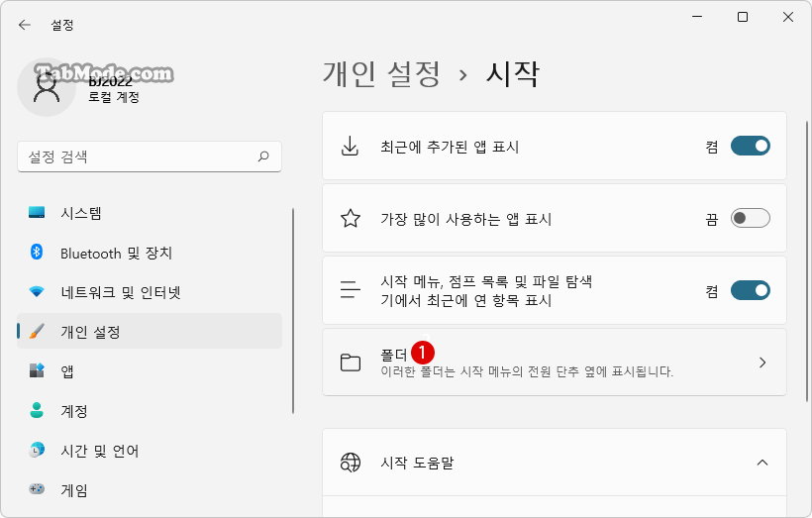Click 최근에 추가된 앱 표시 label
Screen dimensions: 812x518
pyautogui.click(x=450, y=147)
